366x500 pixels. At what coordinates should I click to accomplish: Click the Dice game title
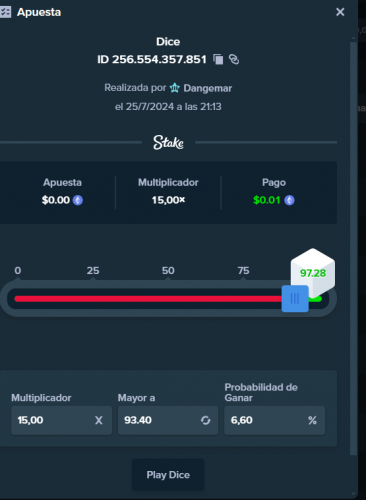click(x=168, y=42)
